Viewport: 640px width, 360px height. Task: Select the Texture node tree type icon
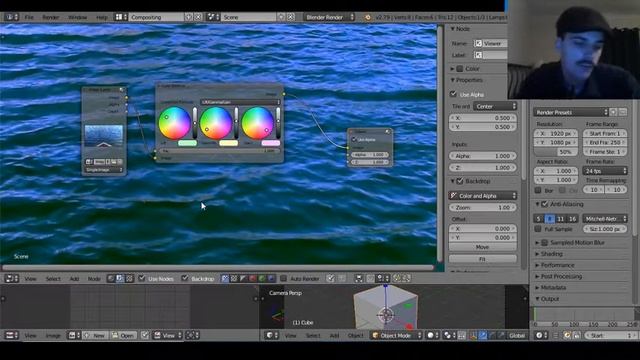pos(129,278)
